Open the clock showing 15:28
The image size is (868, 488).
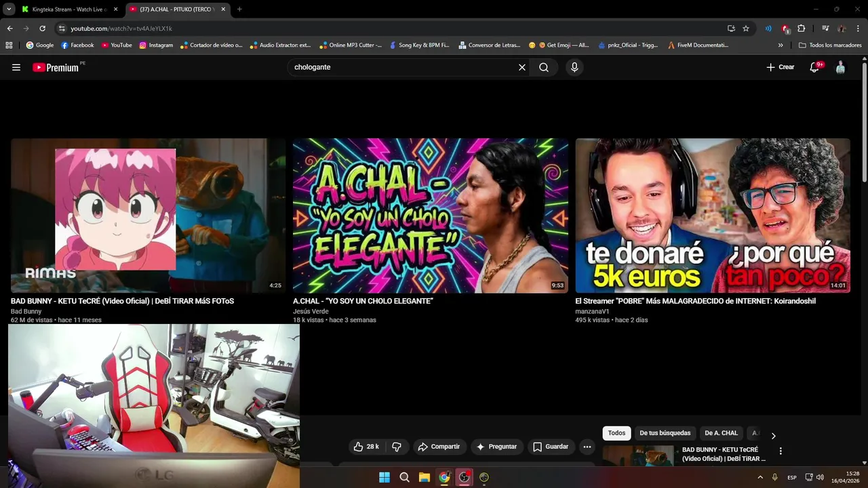(x=846, y=477)
